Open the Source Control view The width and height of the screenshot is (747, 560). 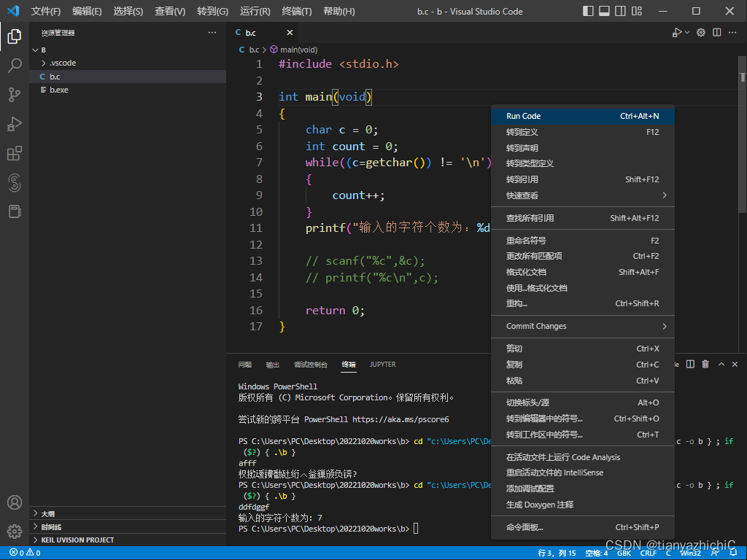15,94
